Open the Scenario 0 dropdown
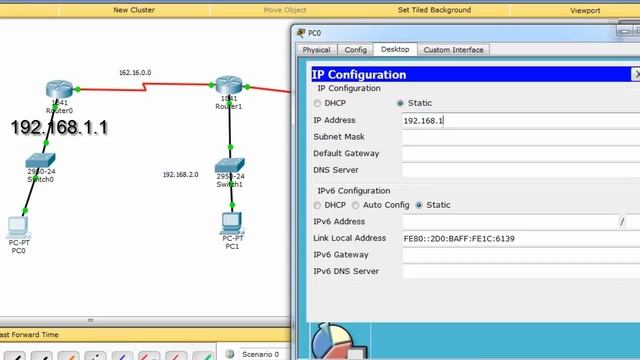640x360 pixels. coord(264,354)
